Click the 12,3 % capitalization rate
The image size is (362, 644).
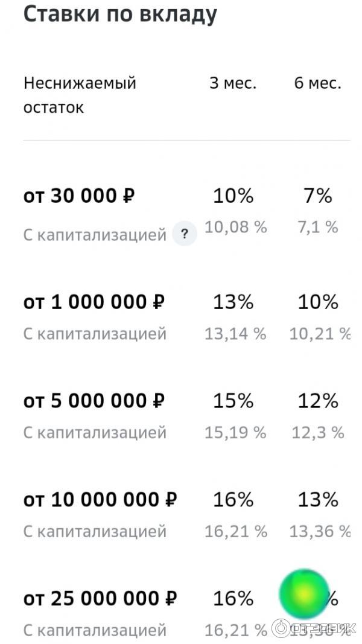(x=318, y=433)
